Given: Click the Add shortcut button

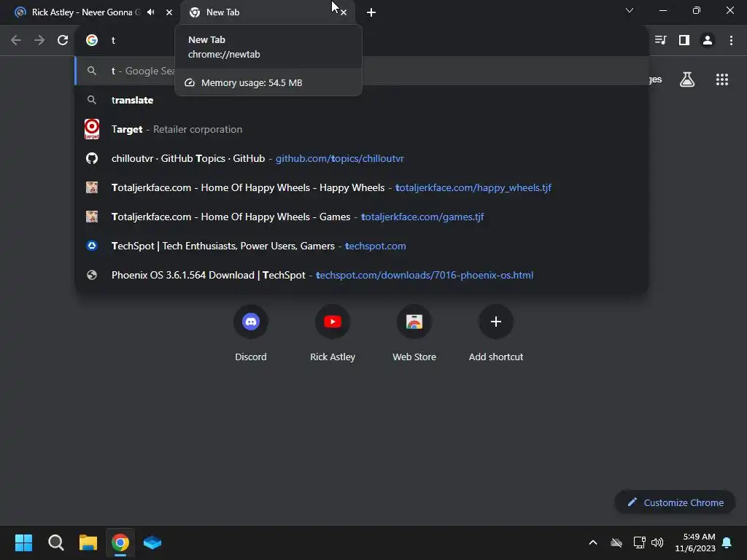Looking at the screenshot, I should click(x=496, y=333).
